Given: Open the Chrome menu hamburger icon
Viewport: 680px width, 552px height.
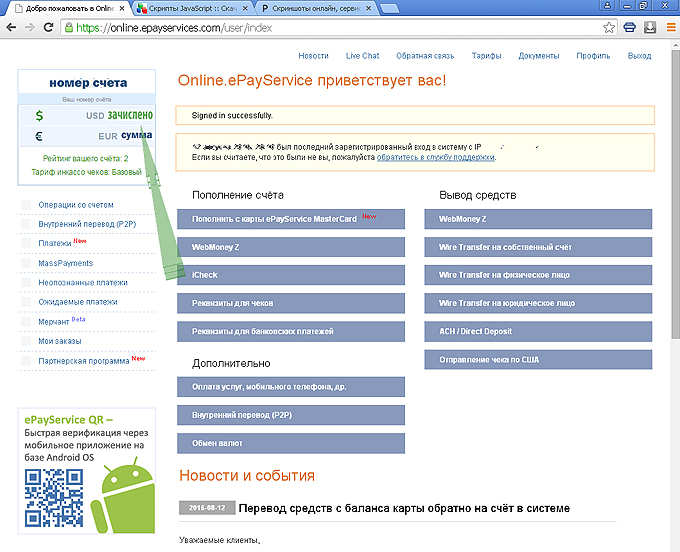Looking at the screenshot, I should tap(671, 28).
